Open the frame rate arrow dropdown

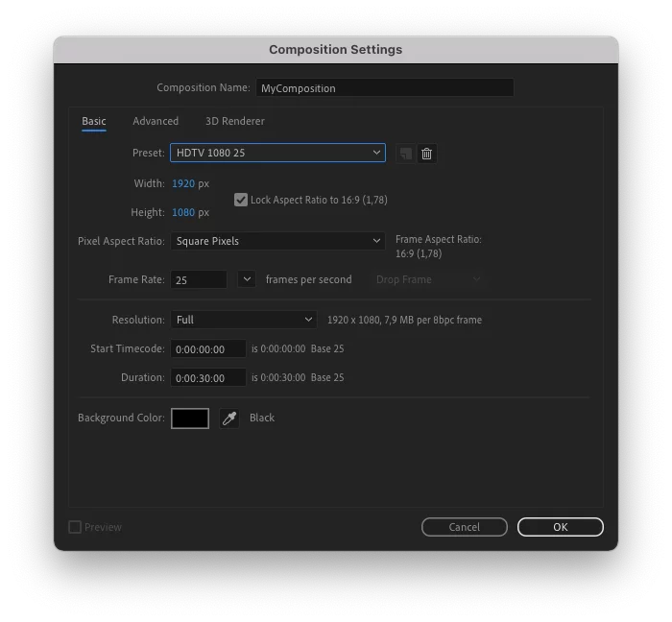247,279
